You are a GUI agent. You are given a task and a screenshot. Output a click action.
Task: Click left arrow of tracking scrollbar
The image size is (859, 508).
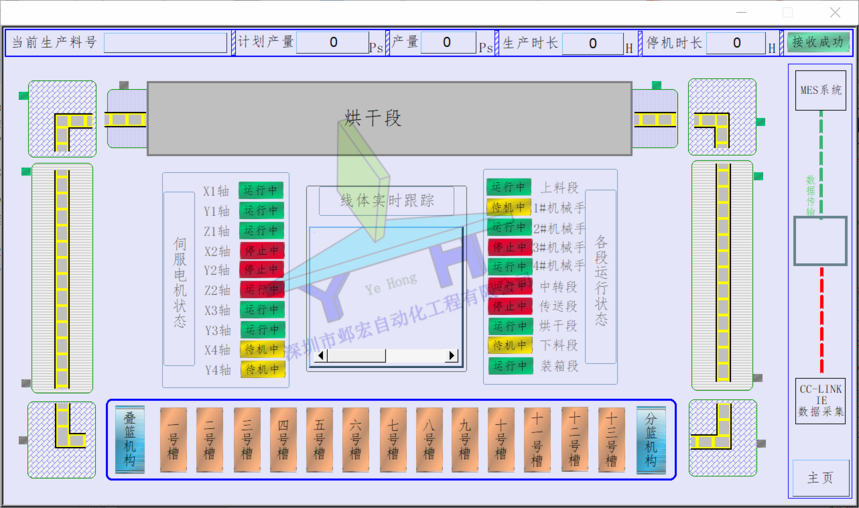tap(322, 356)
